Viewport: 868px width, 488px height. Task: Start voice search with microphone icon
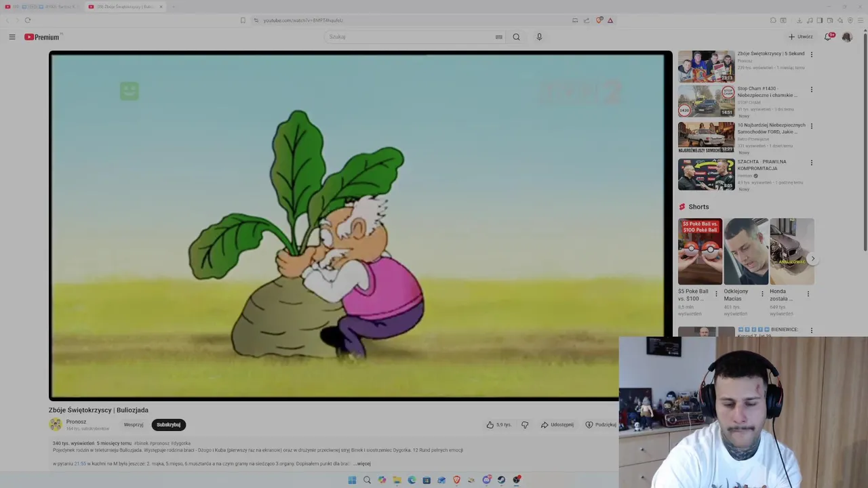point(539,37)
